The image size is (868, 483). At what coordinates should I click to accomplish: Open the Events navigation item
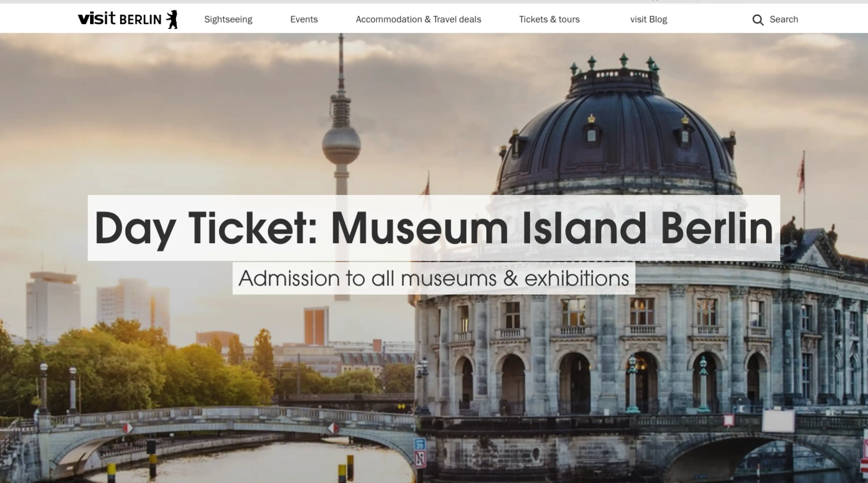(304, 19)
